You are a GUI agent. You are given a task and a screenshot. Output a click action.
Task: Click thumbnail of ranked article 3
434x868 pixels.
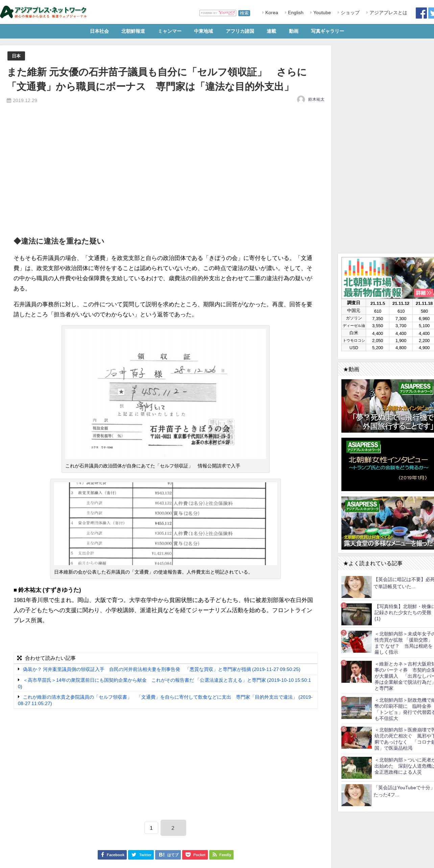click(356, 672)
